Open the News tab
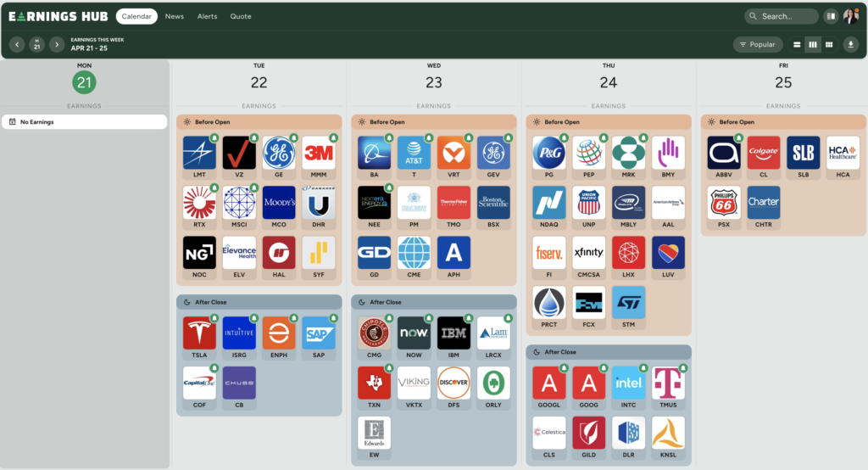The height and width of the screenshot is (470, 868). pyautogui.click(x=175, y=16)
